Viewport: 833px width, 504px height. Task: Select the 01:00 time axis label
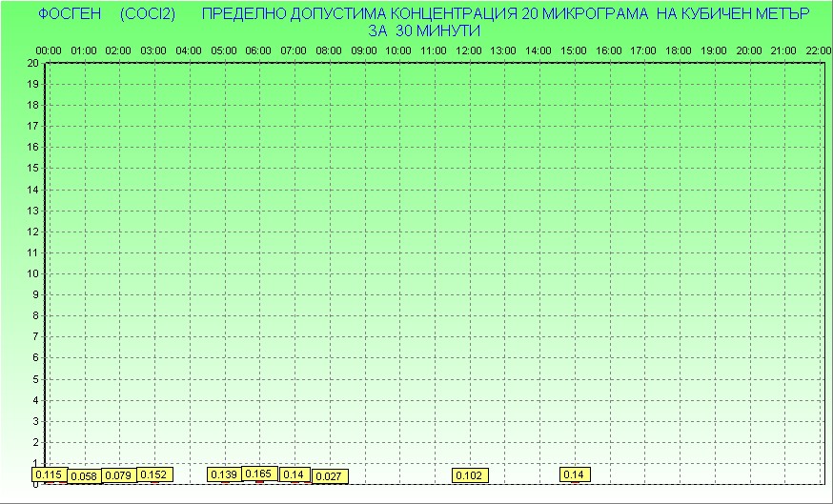coord(84,51)
